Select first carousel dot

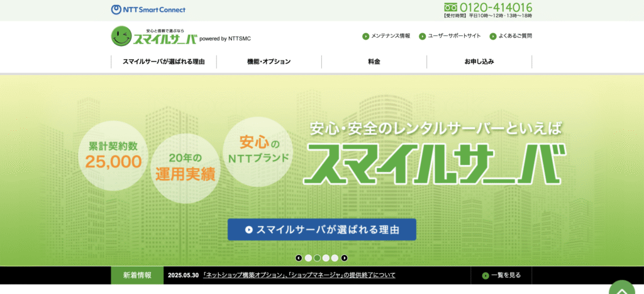(x=308, y=258)
